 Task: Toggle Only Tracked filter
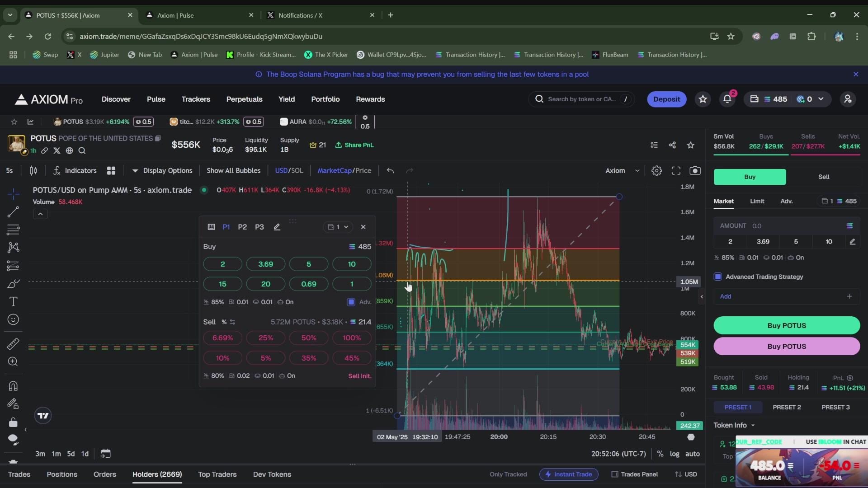click(x=508, y=474)
